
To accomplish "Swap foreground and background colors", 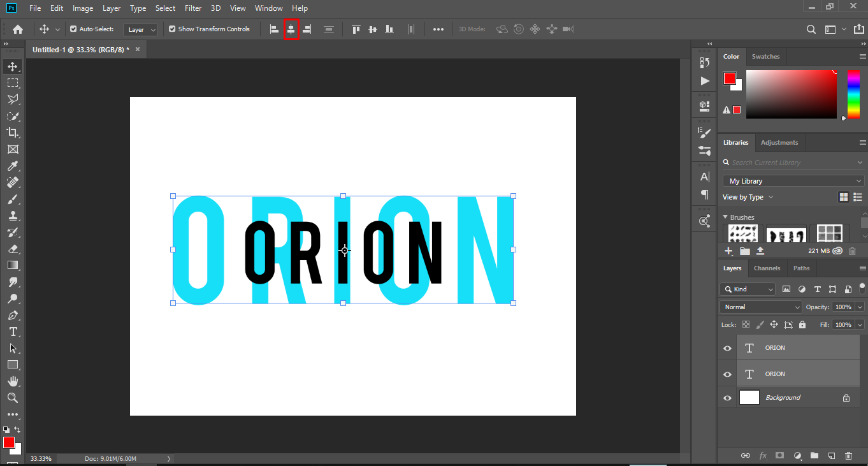I will [x=17, y=430].
